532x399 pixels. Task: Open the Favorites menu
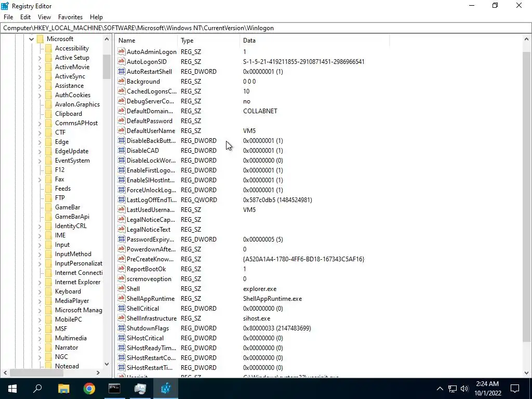(x=70, y=17)
